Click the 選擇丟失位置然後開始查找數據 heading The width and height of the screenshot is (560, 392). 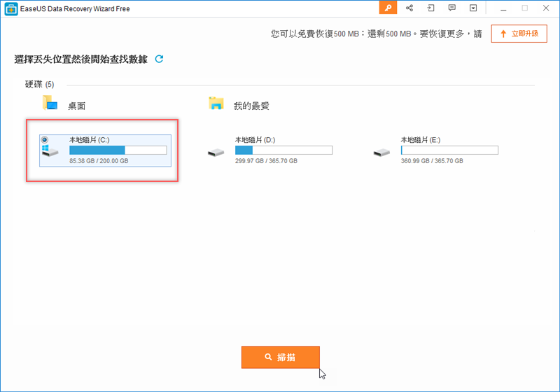(x=80, y=59)
